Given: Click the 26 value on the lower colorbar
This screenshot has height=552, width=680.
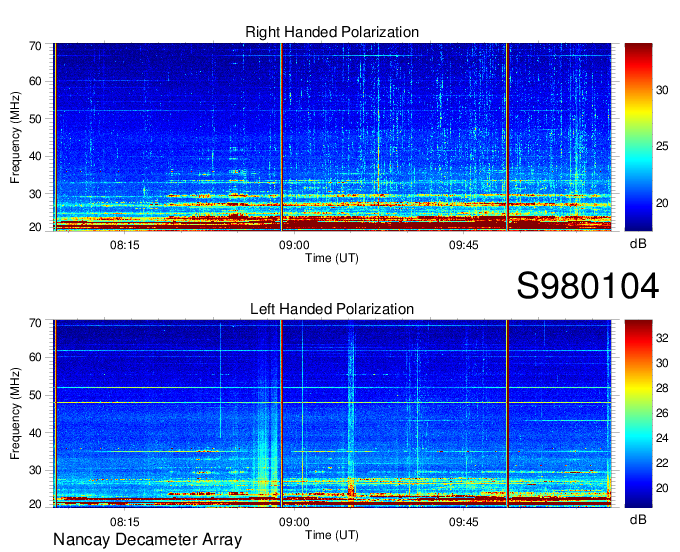Looking at the screenshot, I should point(662,413).
